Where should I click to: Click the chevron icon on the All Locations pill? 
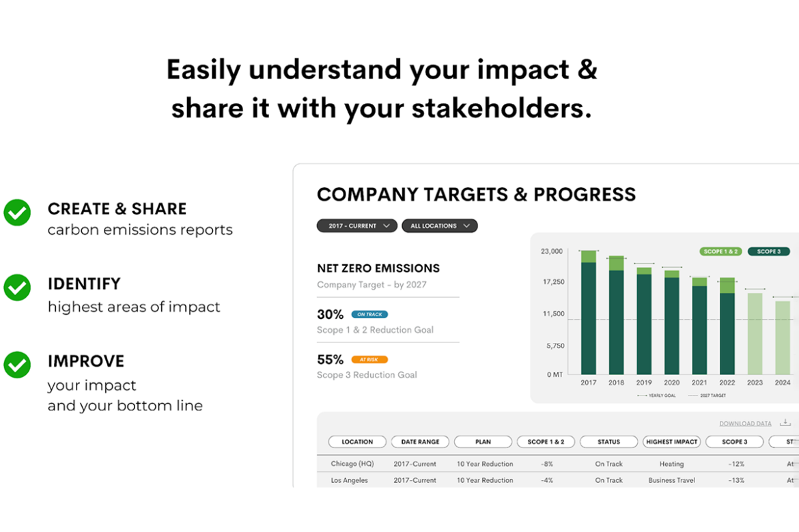466,225
